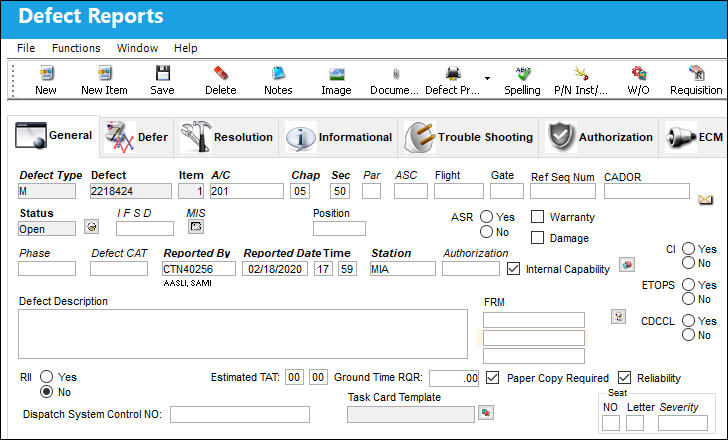Click the A/C input field
The width and height of the screenshot is (728, 440).
[247, 191]
